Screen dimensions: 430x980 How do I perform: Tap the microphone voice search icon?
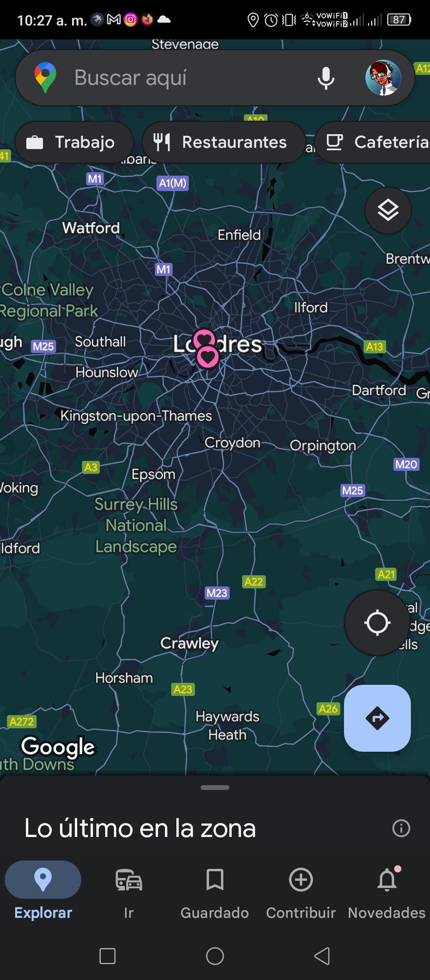[326, 78]
